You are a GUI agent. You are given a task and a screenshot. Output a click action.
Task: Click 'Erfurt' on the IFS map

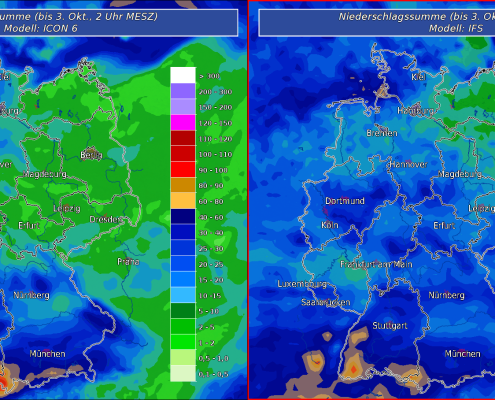(444, 226)
